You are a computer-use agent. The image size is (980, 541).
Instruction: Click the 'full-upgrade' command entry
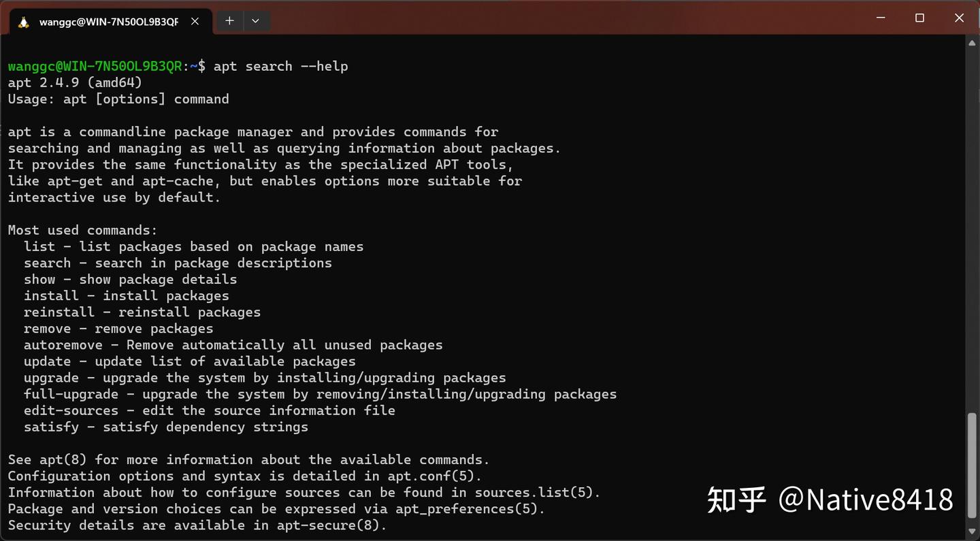coord(71,394)
